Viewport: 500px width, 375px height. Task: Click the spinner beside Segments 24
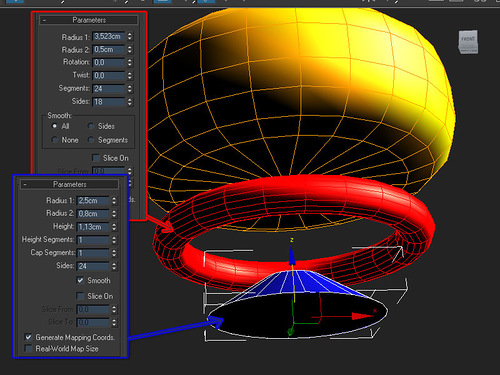(x=130, y=89)
